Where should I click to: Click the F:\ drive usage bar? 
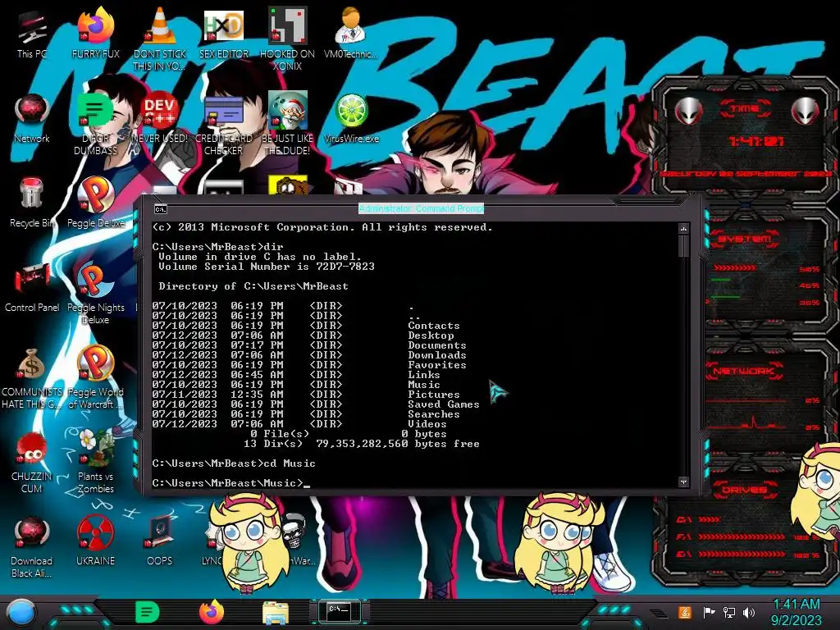(742, 536)
